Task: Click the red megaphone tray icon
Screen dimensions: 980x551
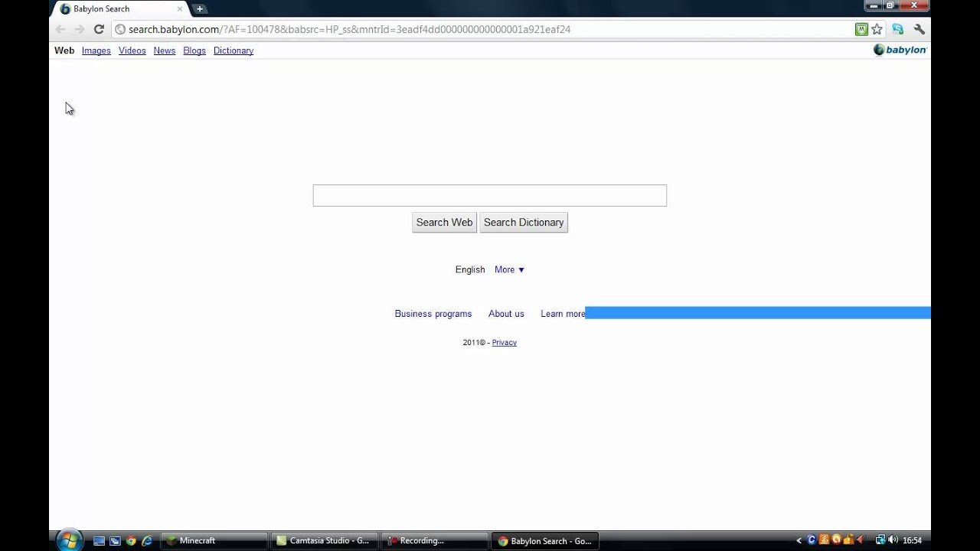Action: (860, 540)
